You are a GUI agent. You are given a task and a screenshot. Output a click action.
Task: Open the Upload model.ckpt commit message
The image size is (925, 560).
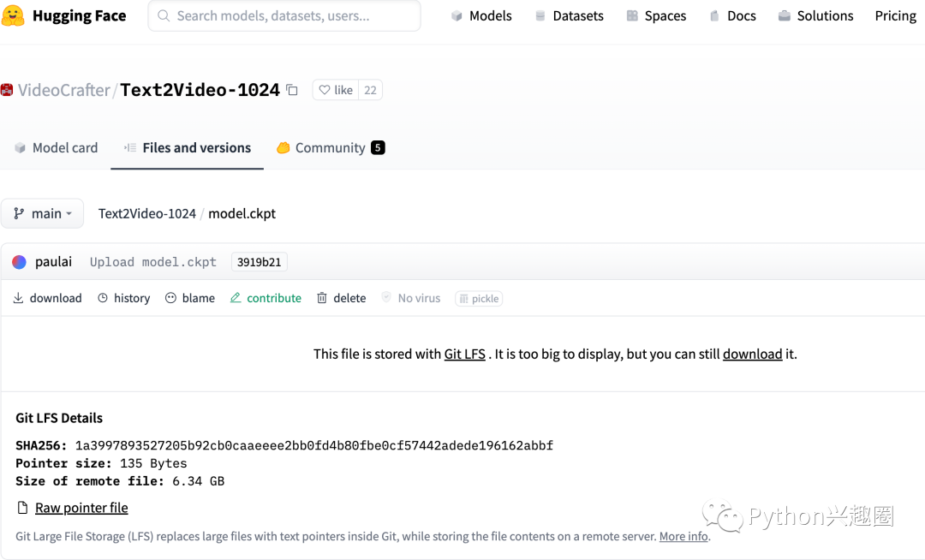pos(152,262)
